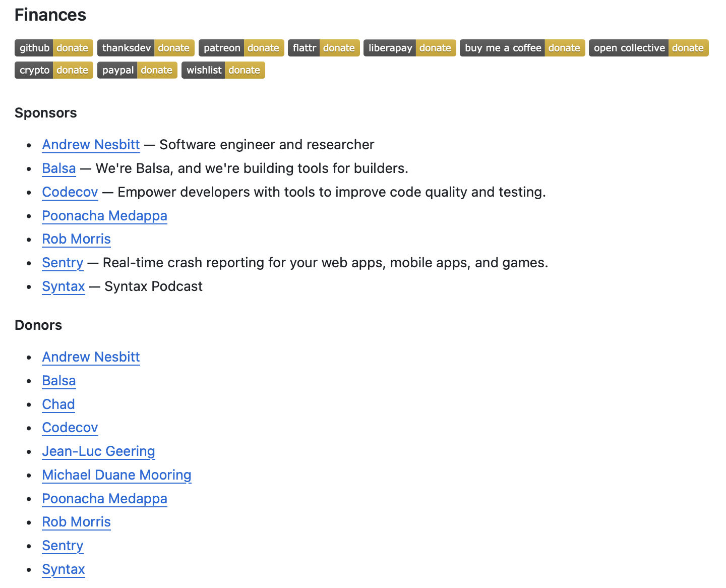Screen dimensions: 726x588
Task: Open the thanksdev donate badge
Action: tap(146, 48)
